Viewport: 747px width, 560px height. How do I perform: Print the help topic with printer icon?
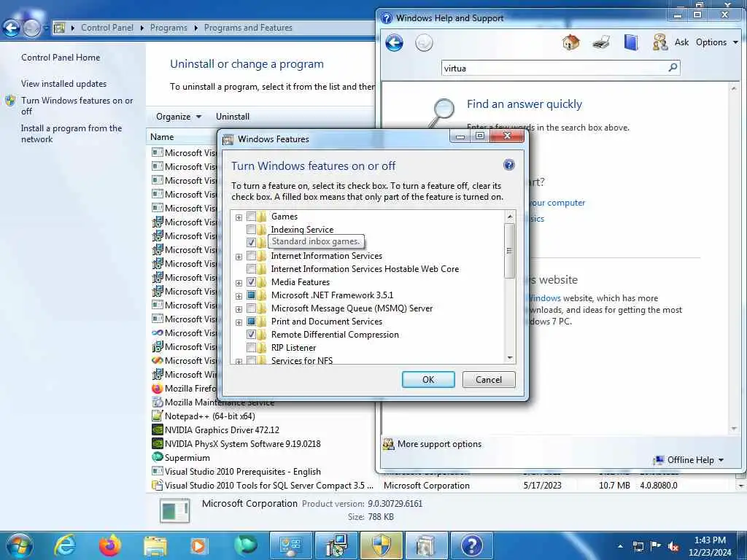point(601,42)
